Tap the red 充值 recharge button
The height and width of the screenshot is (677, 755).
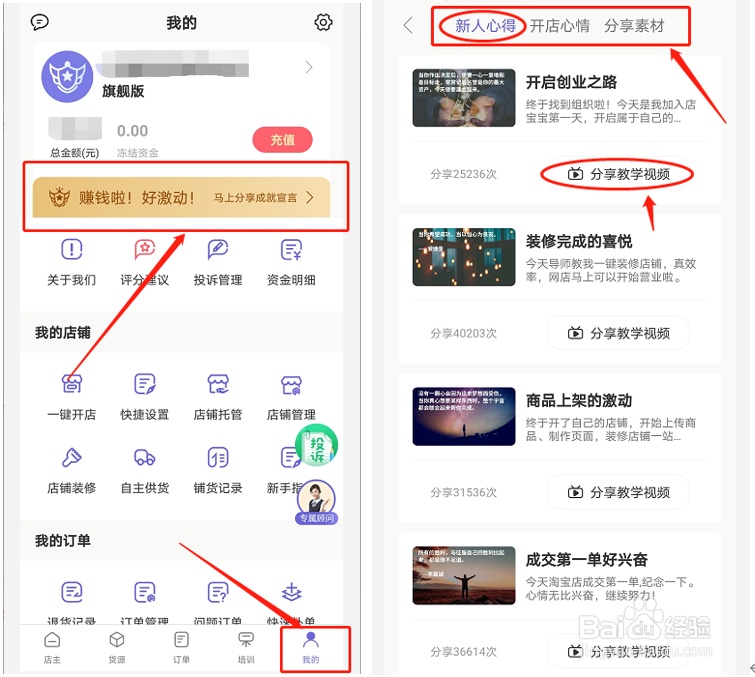[282, 140]
